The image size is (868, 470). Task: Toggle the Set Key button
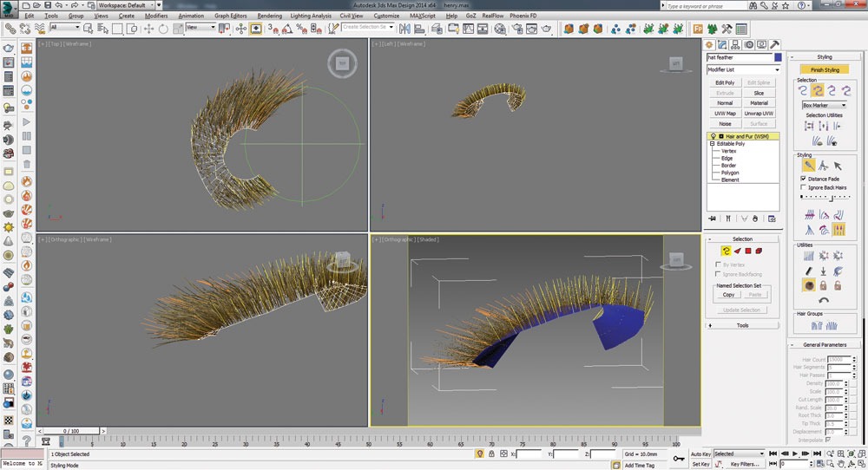pos(700,464)
